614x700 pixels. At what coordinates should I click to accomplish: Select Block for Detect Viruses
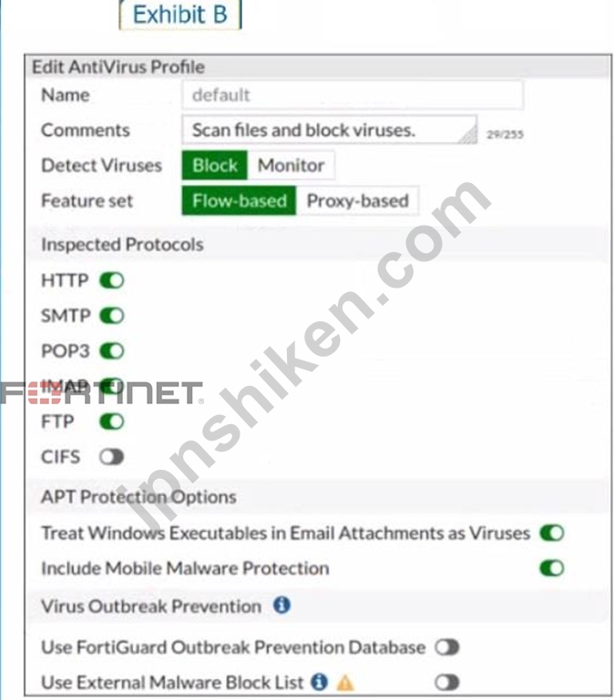click(214, 165)
